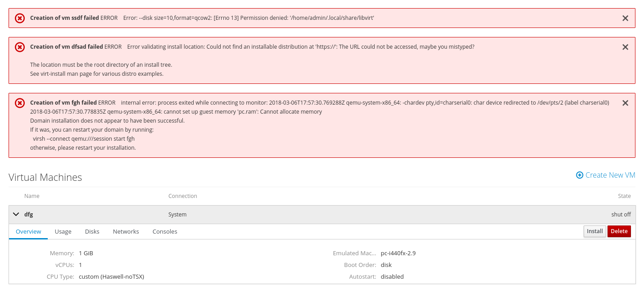Click the vCPUs value of 1

(81, 265)
